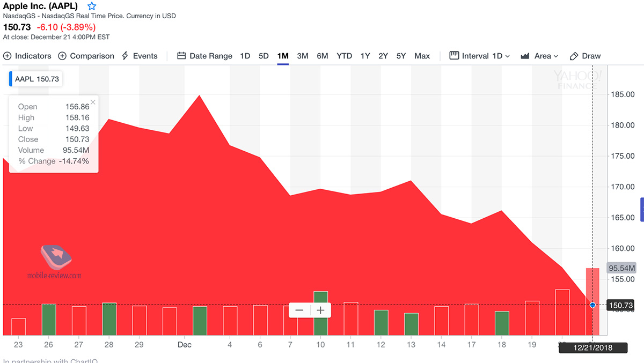Set the chart range to 1Y
644x363 pixels.
click(x=365, y=56)
